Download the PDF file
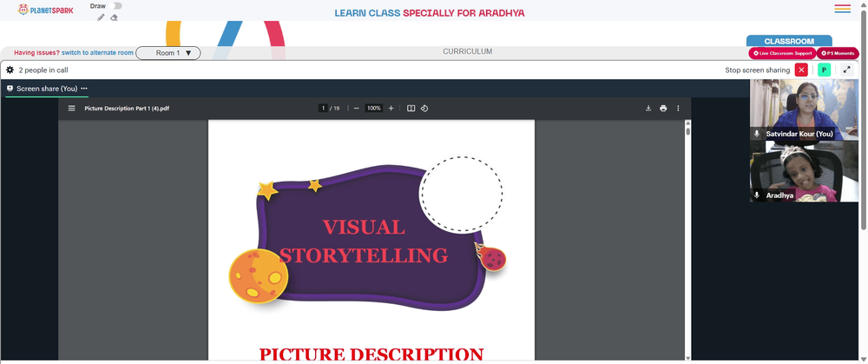The width and height of the screenshot is (868, 364). [648, 108]
